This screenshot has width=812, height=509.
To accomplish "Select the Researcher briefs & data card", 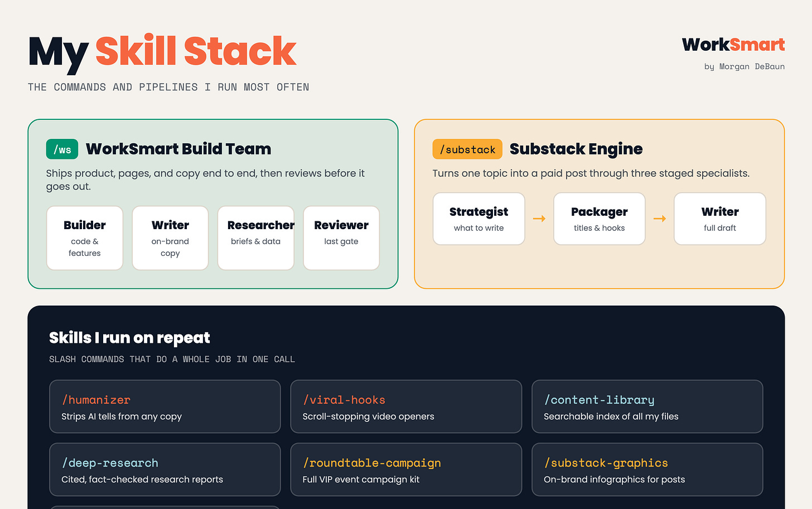I will [256, 238].
